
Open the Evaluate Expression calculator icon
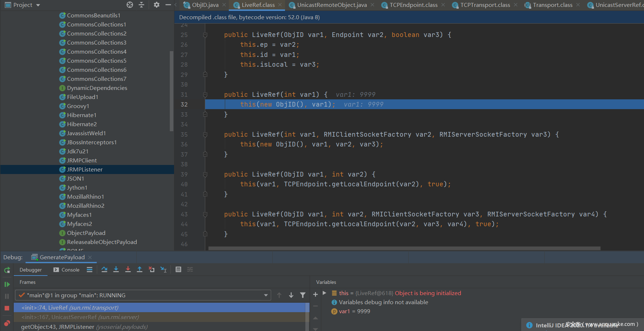click(x=178, y=269)
